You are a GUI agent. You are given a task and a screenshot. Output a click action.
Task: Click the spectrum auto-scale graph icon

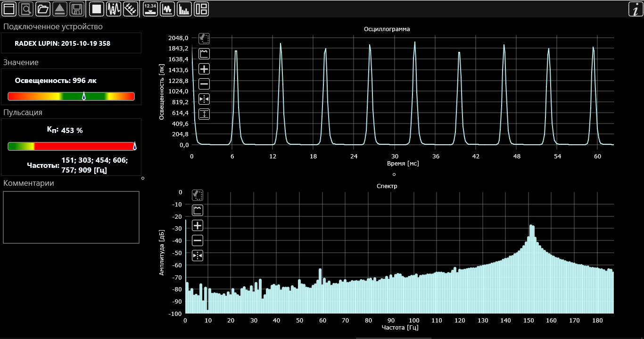point(198,210)
